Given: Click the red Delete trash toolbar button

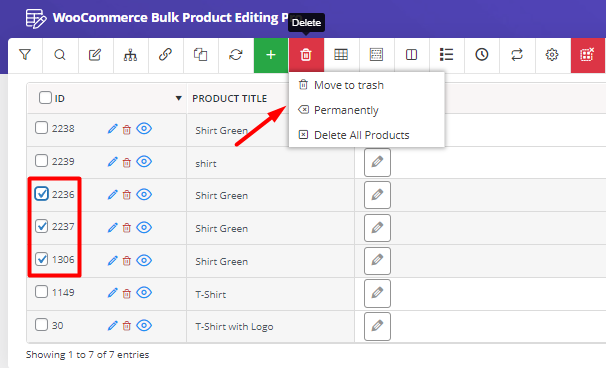Looking at the screenshot, I should point(306,55).
